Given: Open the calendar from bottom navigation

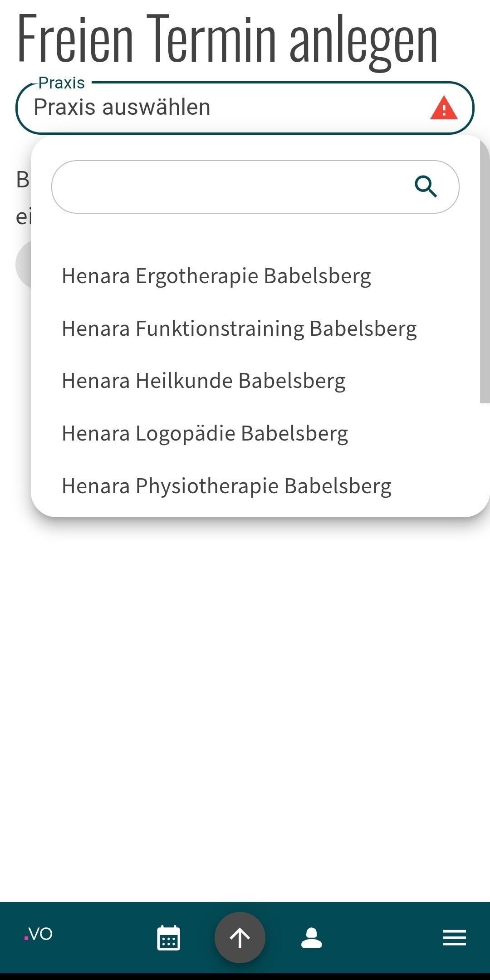Looking at the screenshot, I should click(x=168, y=937).
